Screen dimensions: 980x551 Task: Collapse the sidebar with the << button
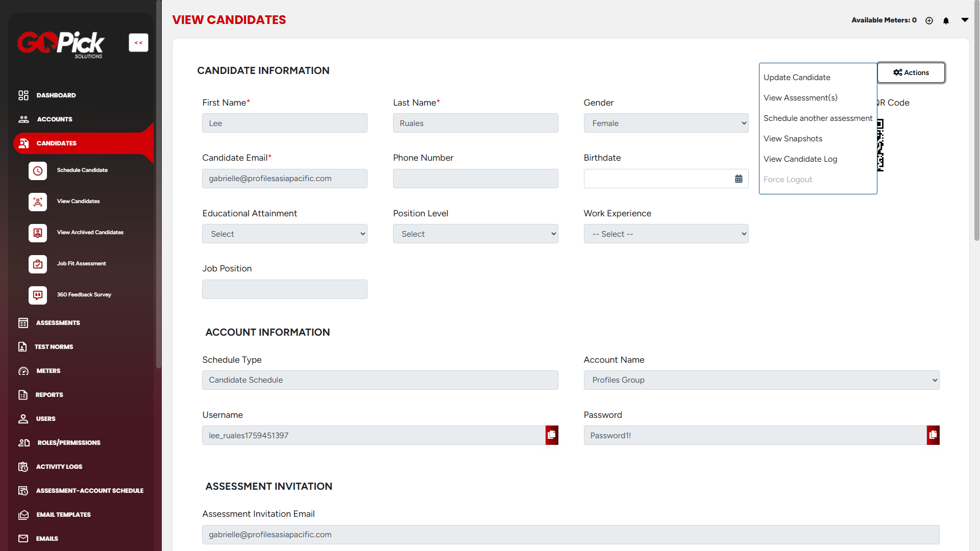click(138, 43)
